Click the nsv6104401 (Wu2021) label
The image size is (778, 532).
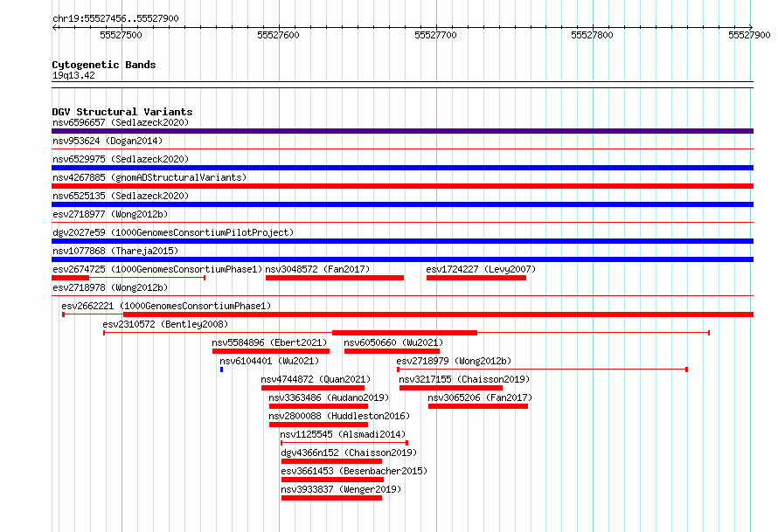269,361
